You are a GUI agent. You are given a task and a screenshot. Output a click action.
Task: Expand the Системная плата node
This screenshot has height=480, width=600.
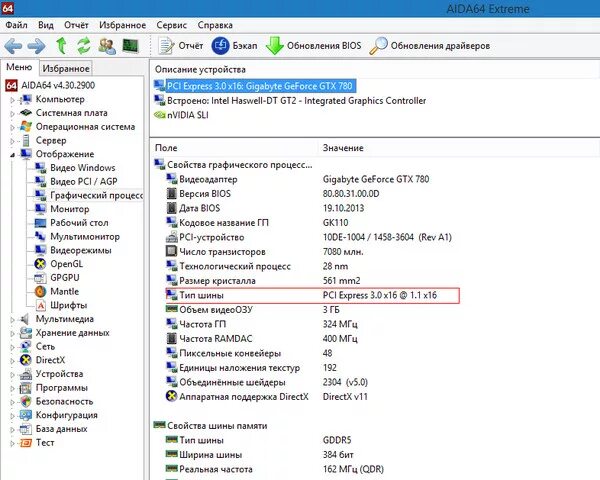click(12, 114)
